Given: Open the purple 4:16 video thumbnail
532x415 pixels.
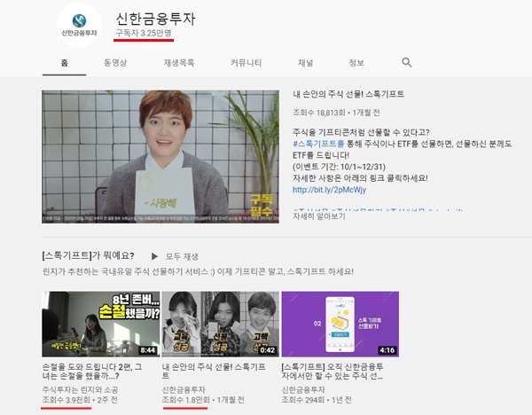Looking at the screenshot, I should [340, 324].
